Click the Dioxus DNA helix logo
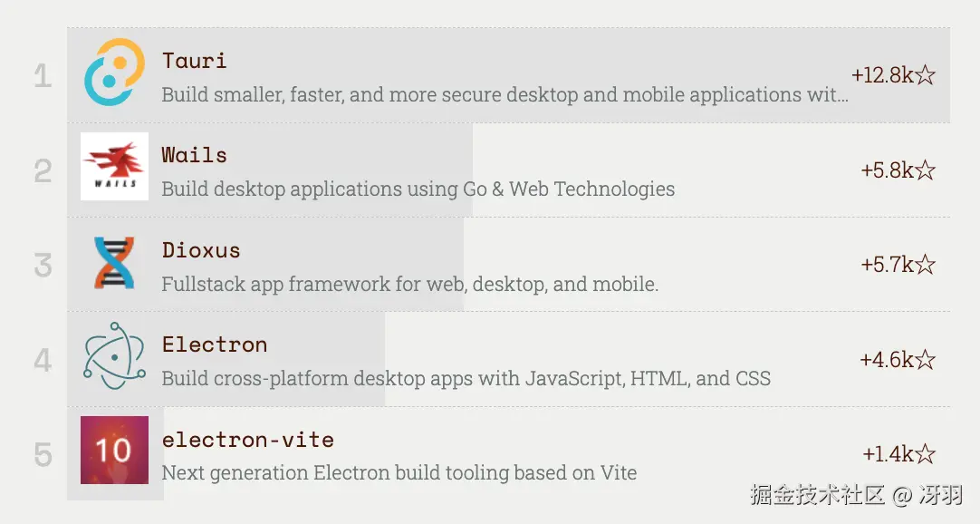The image size is (980, 524). pyautogui.click(x=114, y=263)
